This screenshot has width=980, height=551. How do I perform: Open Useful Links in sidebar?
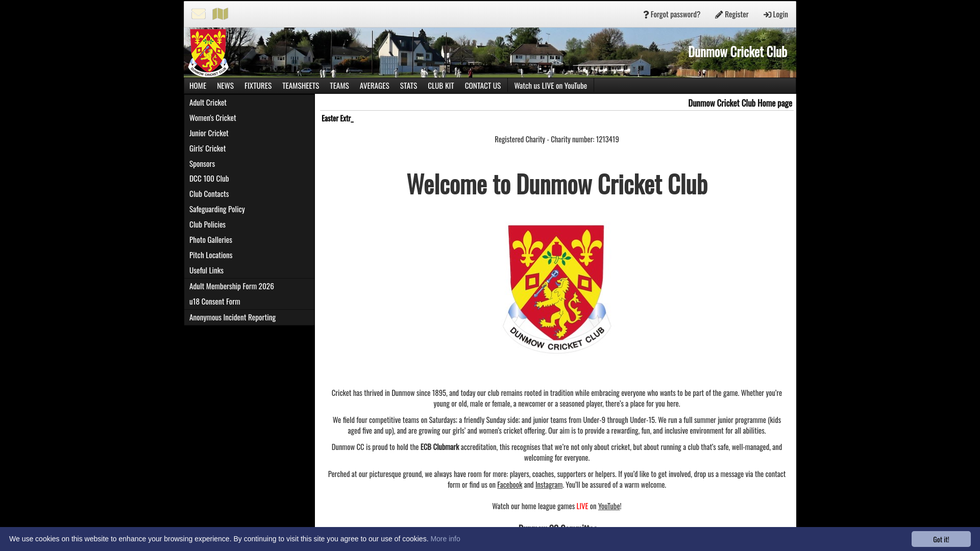[249, 270]
